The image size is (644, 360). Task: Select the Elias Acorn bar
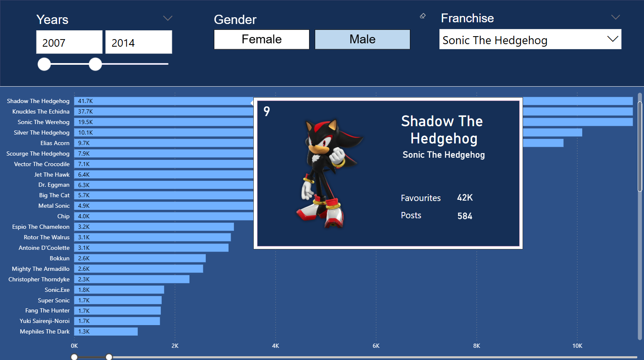point(319,143)
